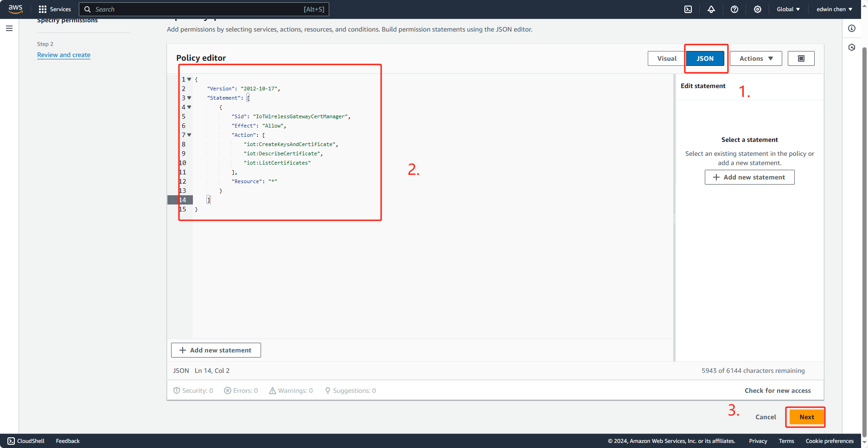Viewport: 868px width, 448px height.
Task: Click Check for new access
Action: pos(778,390)
